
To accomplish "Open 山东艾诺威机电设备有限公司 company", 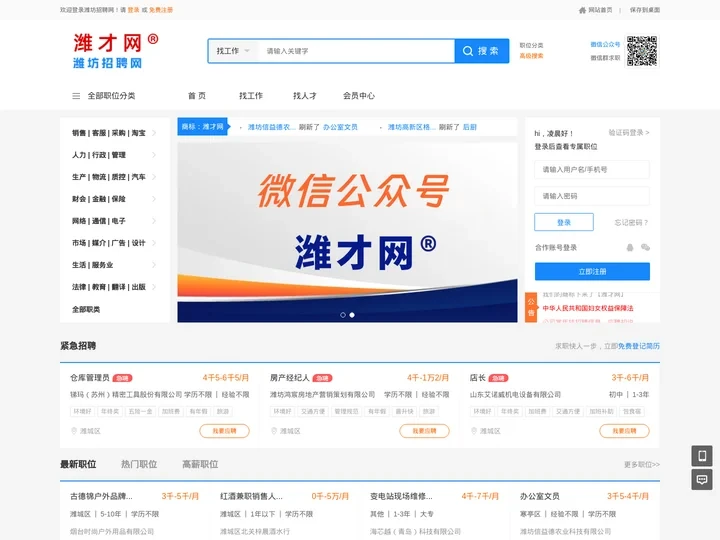I will tap(515, 395).
